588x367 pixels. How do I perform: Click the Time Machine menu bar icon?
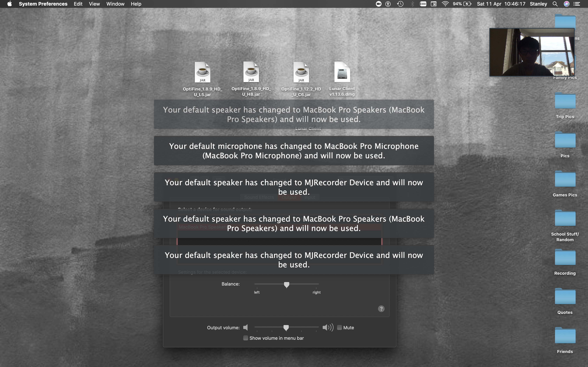[x=400, y=4]
